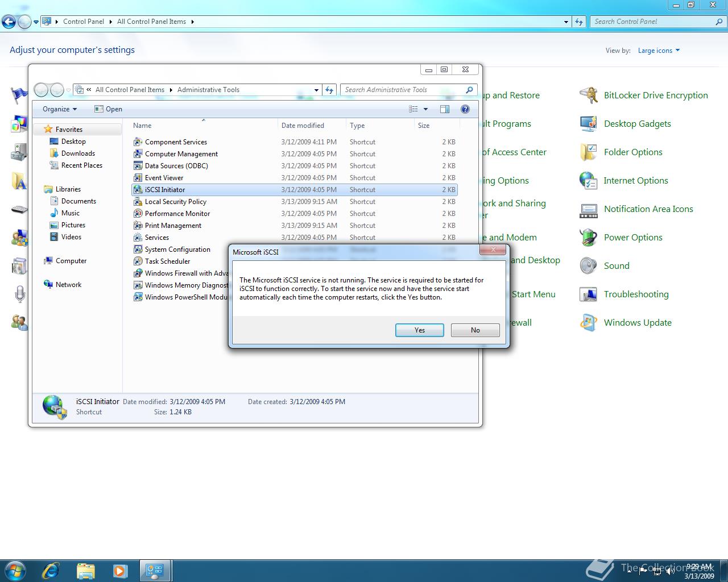Select Data Sources (ODBC) icon

[x=138, y=166]
